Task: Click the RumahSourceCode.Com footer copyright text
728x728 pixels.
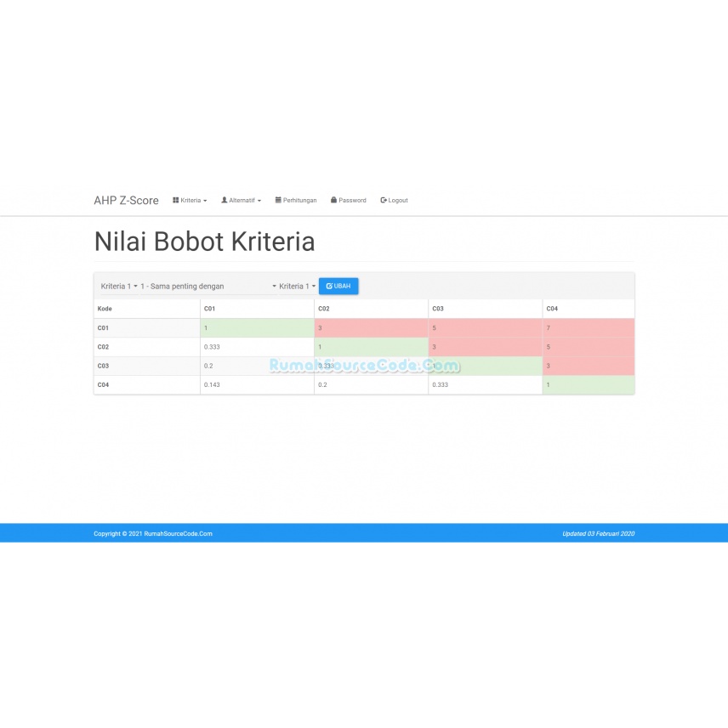Action: (153, 534)
